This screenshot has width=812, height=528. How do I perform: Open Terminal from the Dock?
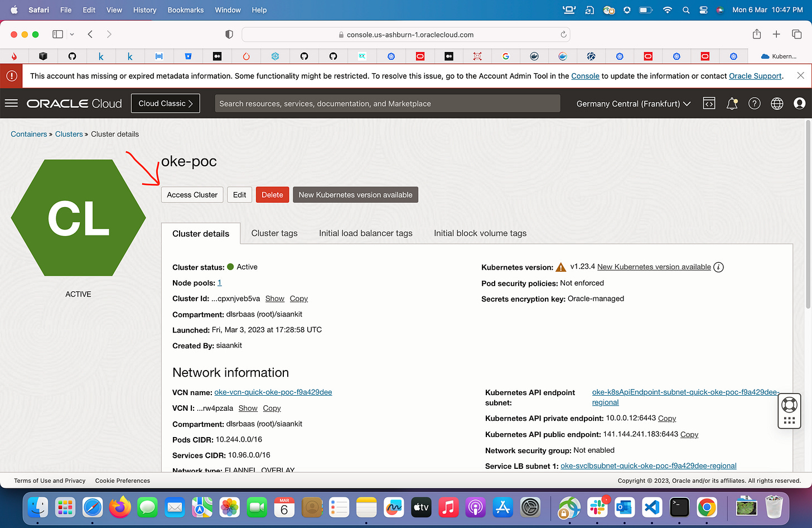(679, 507)
